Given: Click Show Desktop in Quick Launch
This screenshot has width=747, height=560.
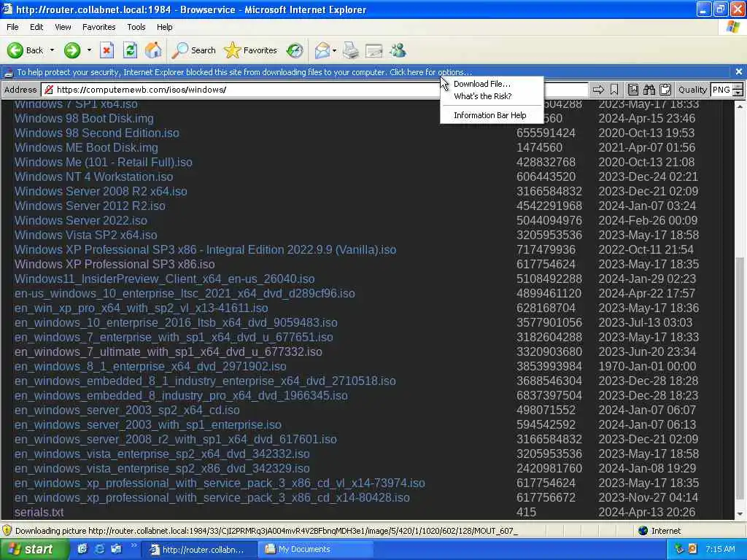Looking at the screenshot, I should [116, 549].
